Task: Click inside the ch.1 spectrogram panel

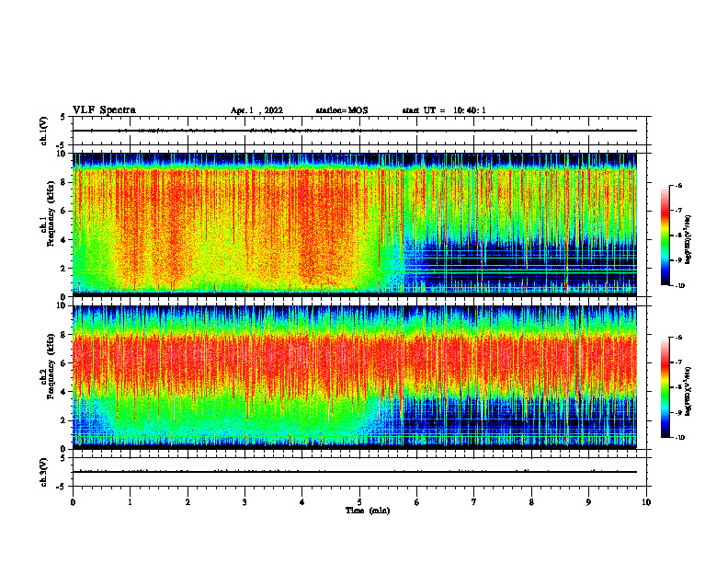Action: click(355, 224)
